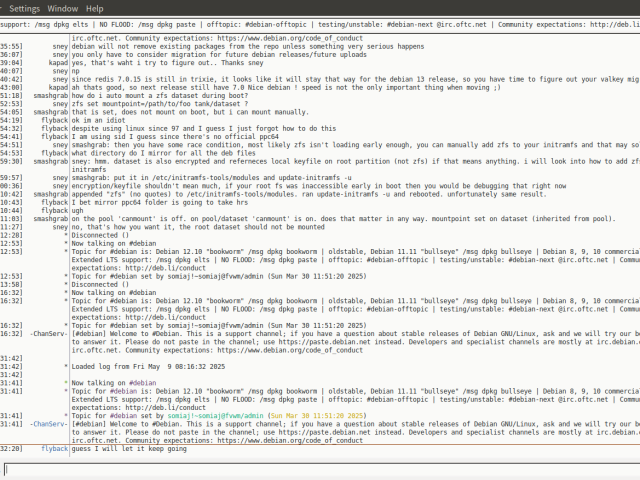Click the channel topic bar text

point(320,24)
